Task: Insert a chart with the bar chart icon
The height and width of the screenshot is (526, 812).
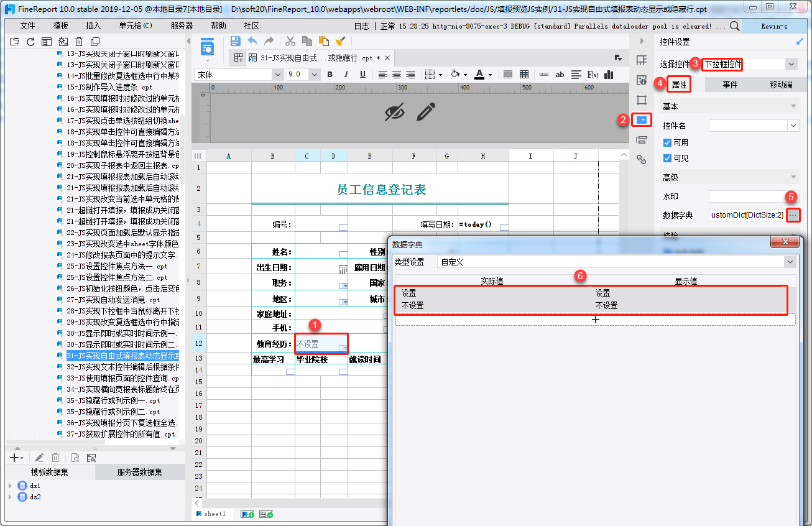Action: click(x=608, y=75)
